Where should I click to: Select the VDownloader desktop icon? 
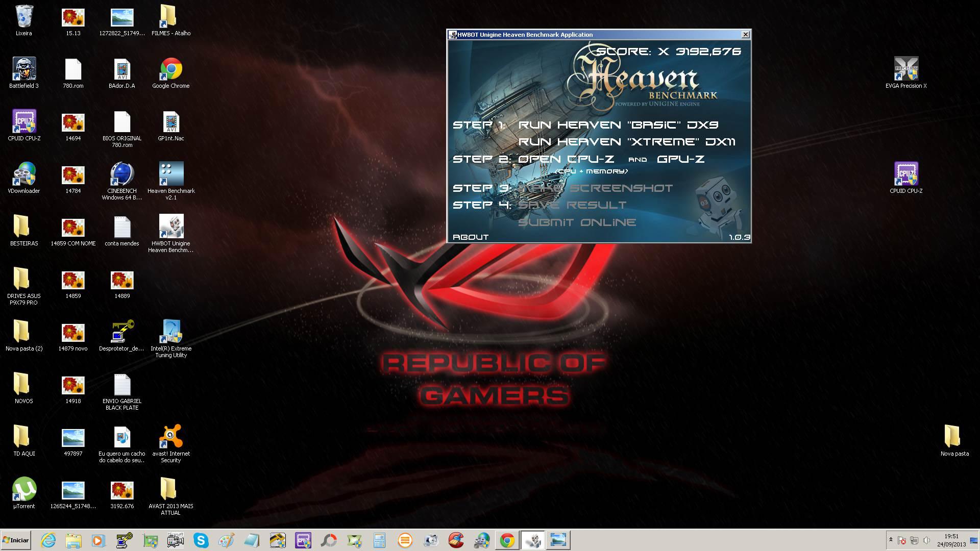tap(23, 178)
